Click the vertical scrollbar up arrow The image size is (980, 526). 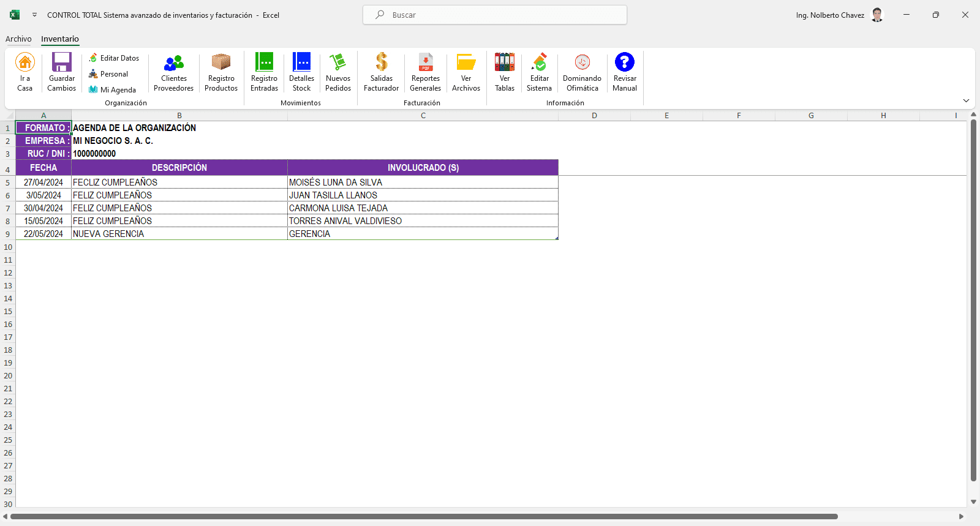point(973,115)
